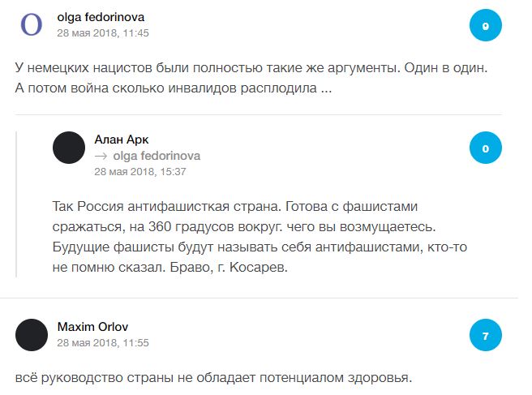Click vote counter on olga fedorinova's comment
The width and height of the screenshot is (532, 395).
tap(486, 25)
